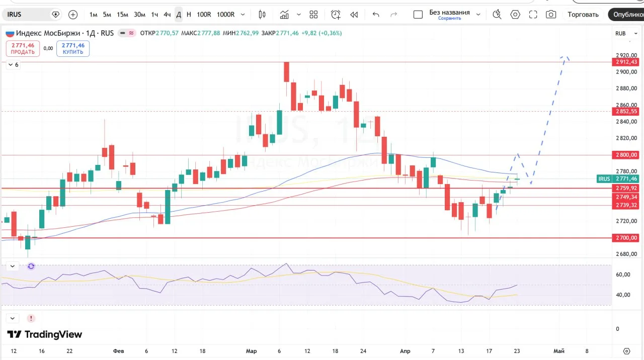Select the 1м timeframe
This screenshot has width=644, height=360.
[x=93, y=15]
